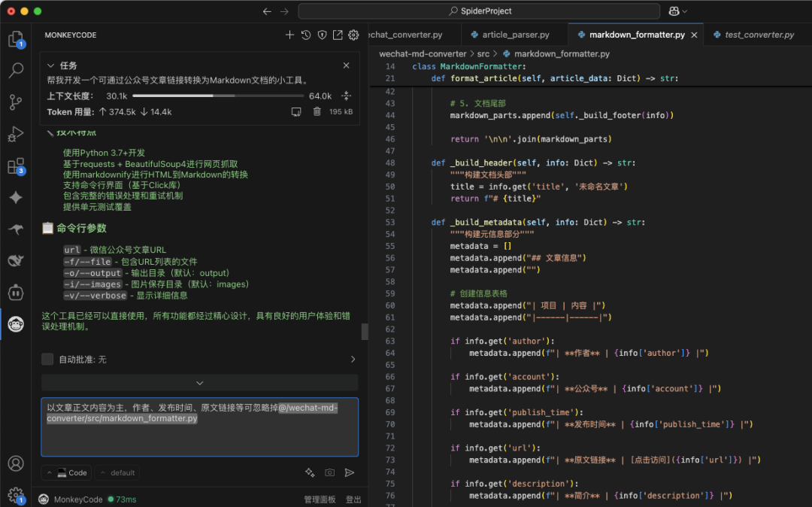Image resolution: width=812 pixels, height=507 pixels.
Task: Open the MonkeyCode security shield icon
Action: point(322,35)
